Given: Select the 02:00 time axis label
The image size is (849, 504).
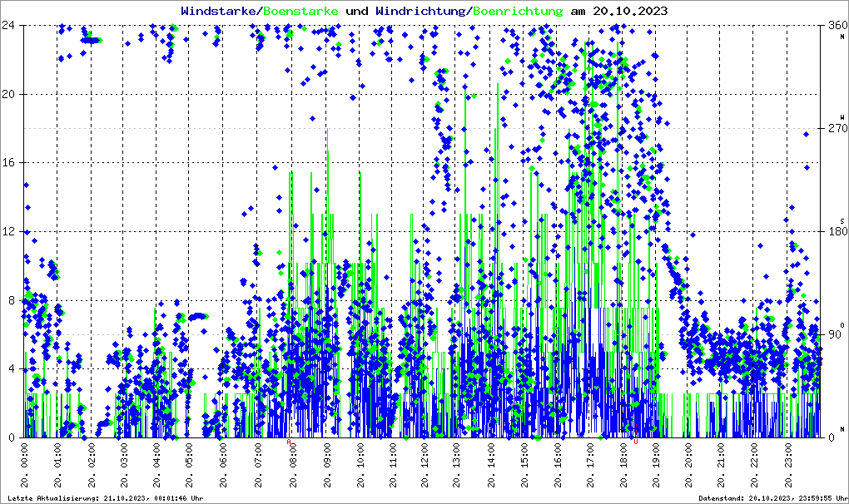Looking at the screenshot, I should click(92, 466).
